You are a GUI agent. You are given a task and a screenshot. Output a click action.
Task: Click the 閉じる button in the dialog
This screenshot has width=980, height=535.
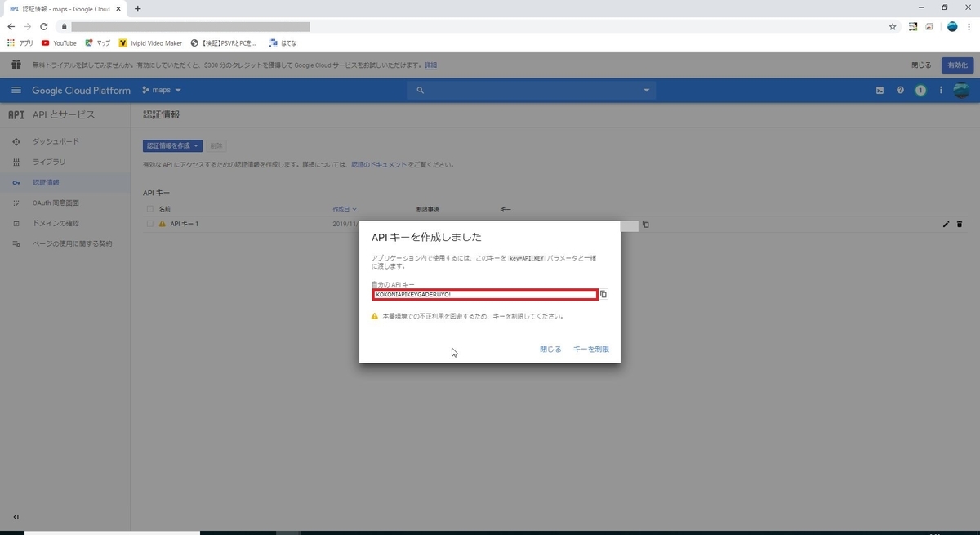550,349
